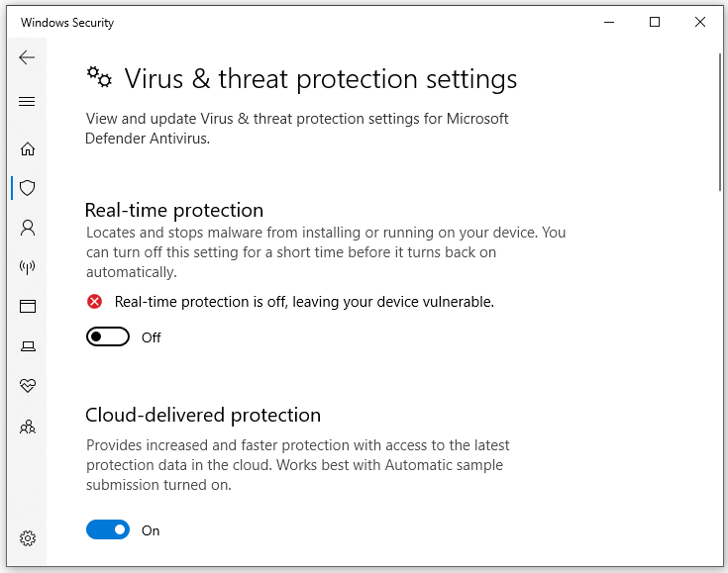This screenshot has width=728, height=573.
Task: Go back using the back arrow
Action: point(27,57)
